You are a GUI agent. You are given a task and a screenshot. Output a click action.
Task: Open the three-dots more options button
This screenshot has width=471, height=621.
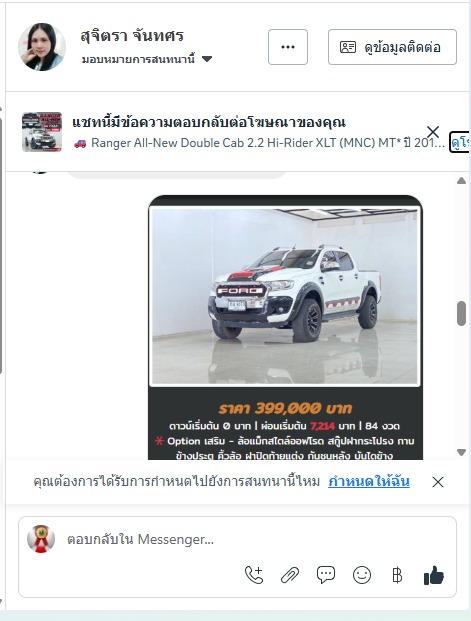(288, 47)
